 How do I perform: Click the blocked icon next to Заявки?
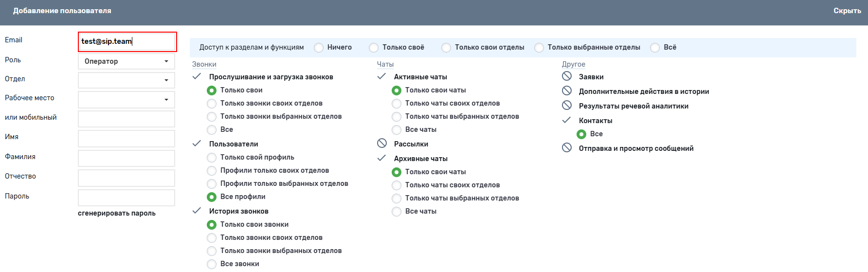[x=567, y=76]
